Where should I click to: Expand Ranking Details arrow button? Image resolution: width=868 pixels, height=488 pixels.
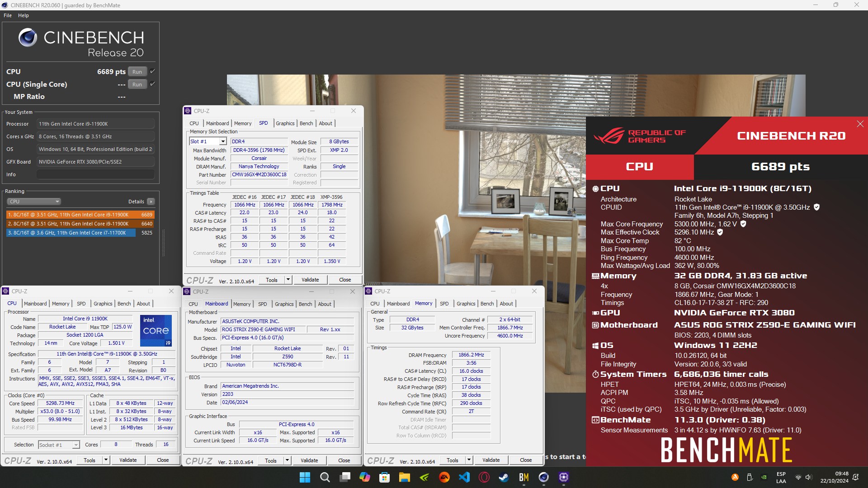pyautogui.click(x=151, y=202)
